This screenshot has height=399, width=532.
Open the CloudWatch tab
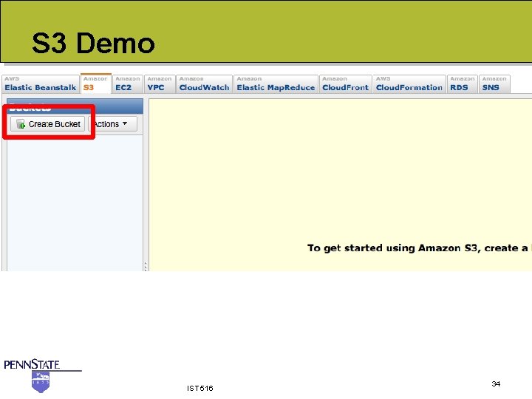coord(204,83)
